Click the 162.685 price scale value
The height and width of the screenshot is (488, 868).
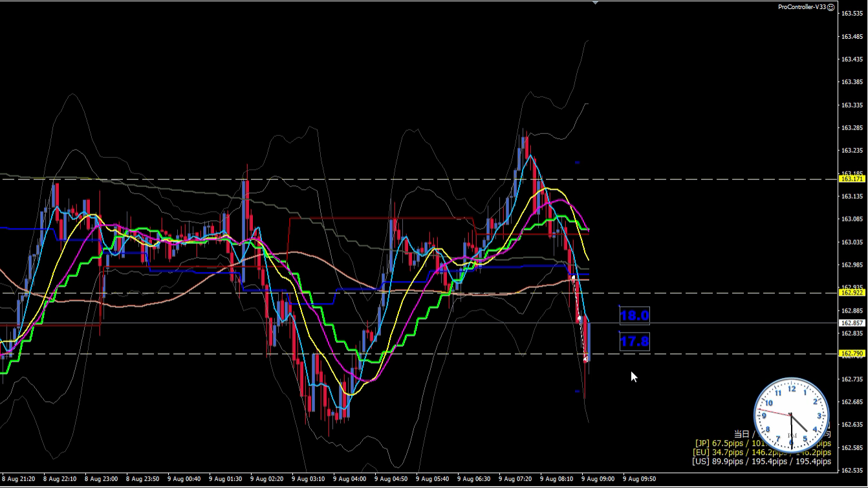(852, 402)
